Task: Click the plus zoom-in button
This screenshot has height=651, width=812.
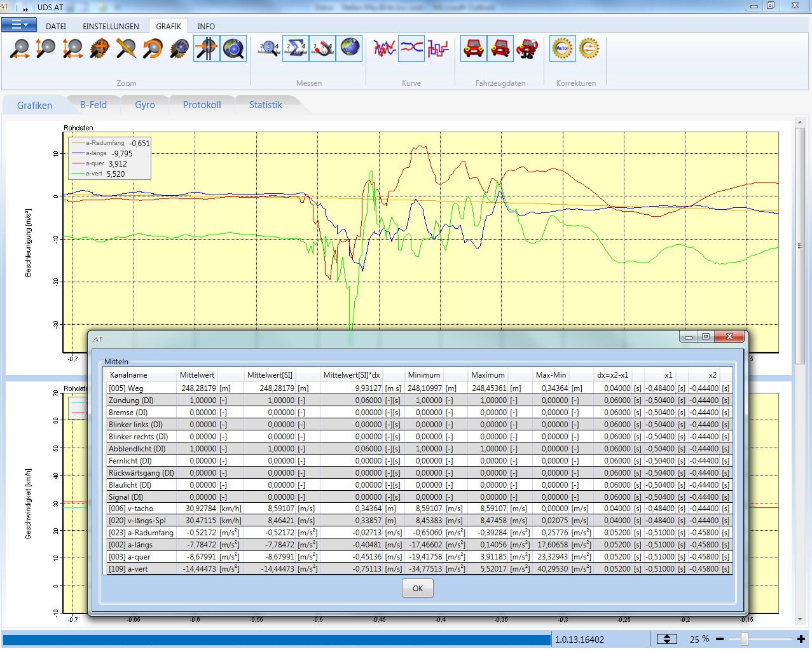Action: (x=801, y=639)
